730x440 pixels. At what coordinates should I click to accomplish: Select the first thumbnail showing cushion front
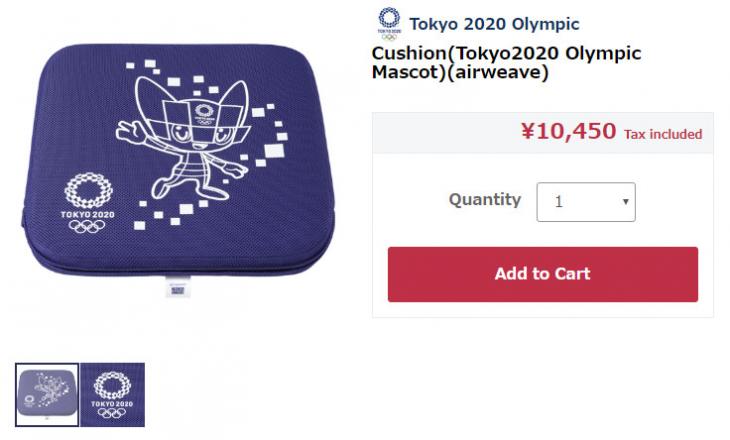tap(47, 394)
